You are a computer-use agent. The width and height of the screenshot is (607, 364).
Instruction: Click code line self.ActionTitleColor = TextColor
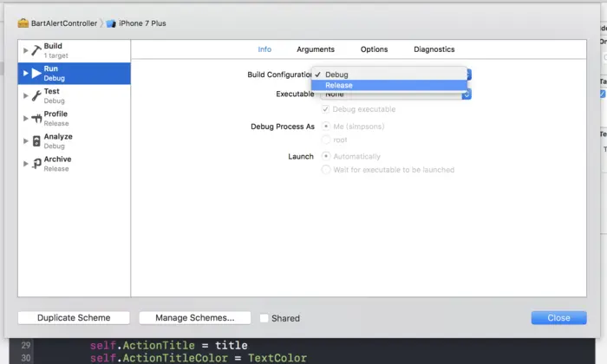[x=199, y=358]
